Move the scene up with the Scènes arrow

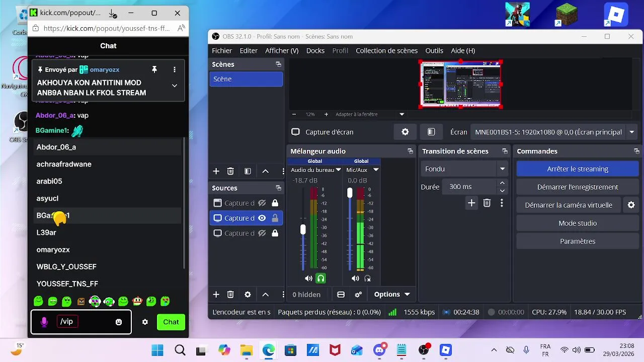(265, 171)
